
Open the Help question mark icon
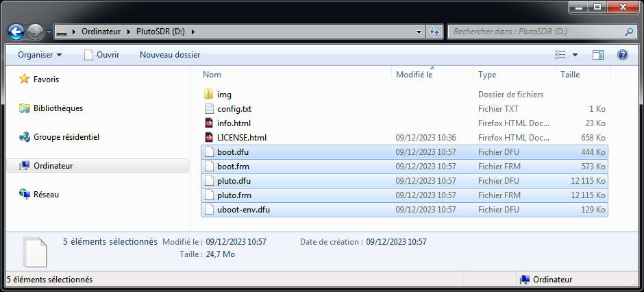[x=623, y=55]
